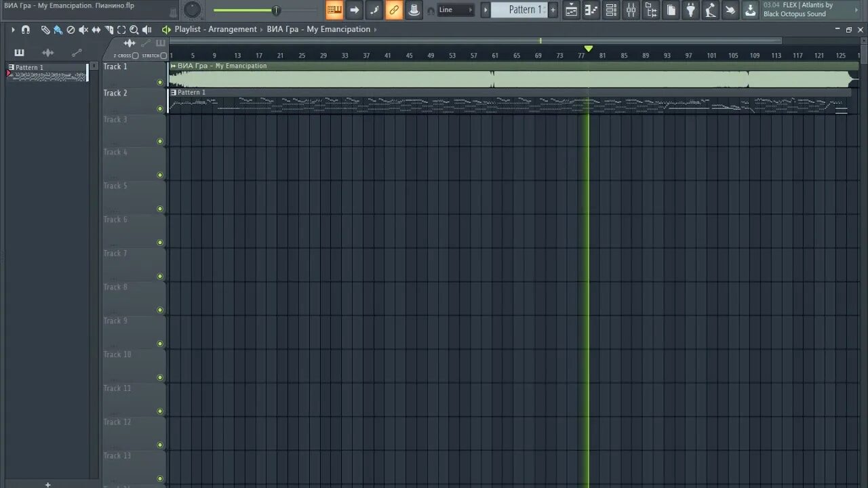Enable the STRETCH option
Screen dimensions: 868x488
click(163, 56)
